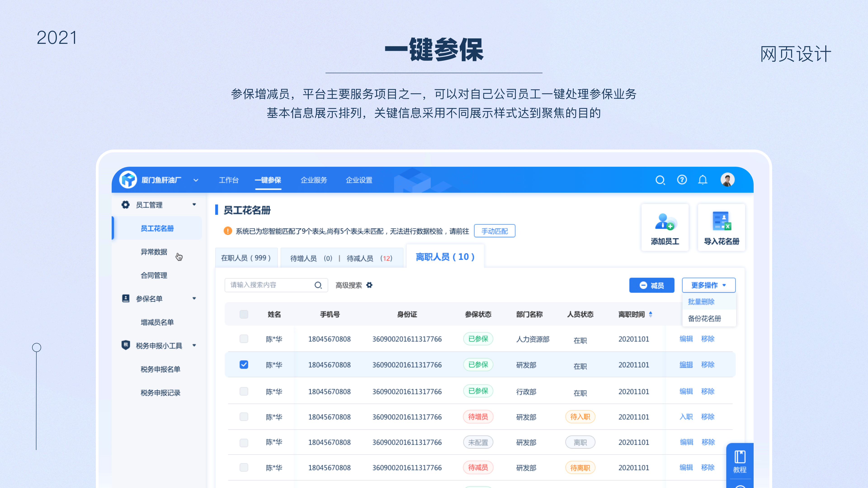Open the search icon in the top bar
Viewport: 868px width, 488px height.
tap(660, 180)
